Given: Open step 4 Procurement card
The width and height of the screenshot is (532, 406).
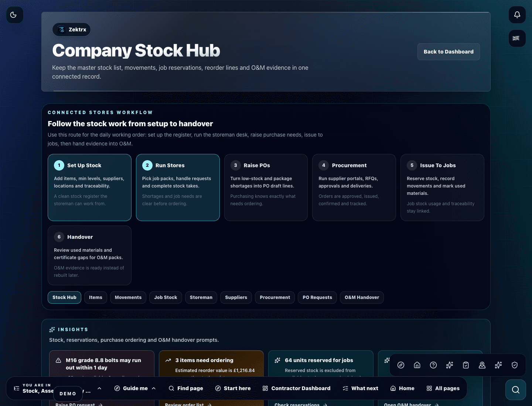Looking at the screenshot, I should pos(354,187).
